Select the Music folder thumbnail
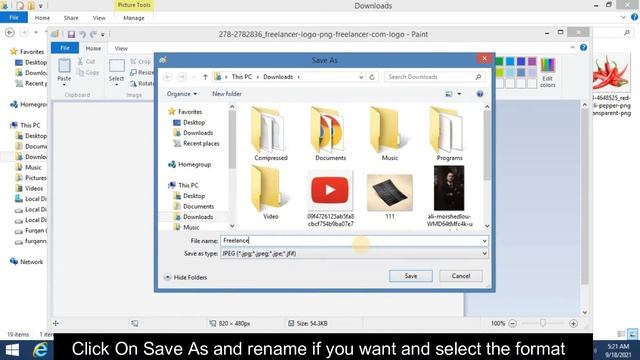Viewport: 640px width, 360px height. (389, 134)
